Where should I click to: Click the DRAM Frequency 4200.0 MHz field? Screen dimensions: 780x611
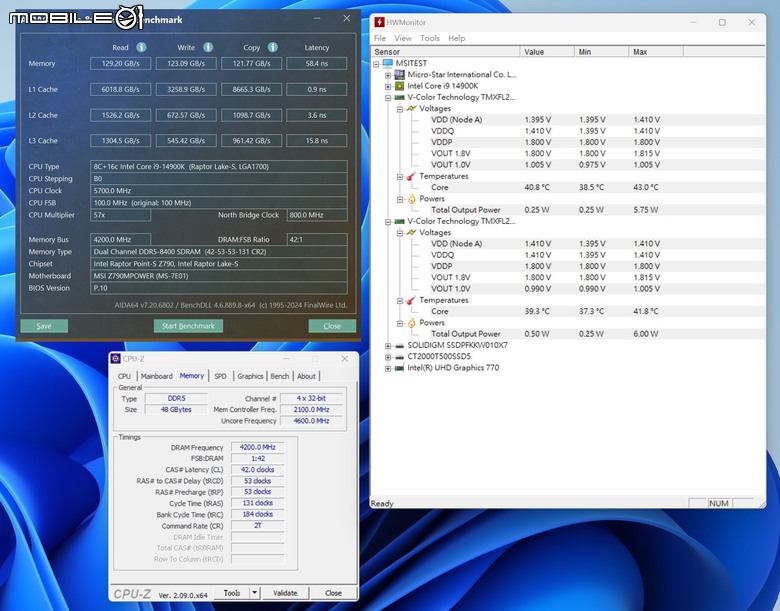[x=258, y=447]
